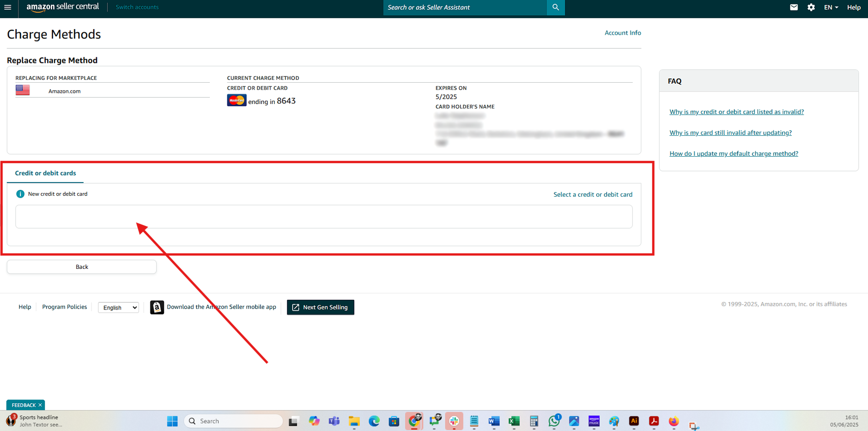The width and height of the screenshot is (868, 431).
Task: Open Calculator from taskbar
Action: [x=534, y=421]
